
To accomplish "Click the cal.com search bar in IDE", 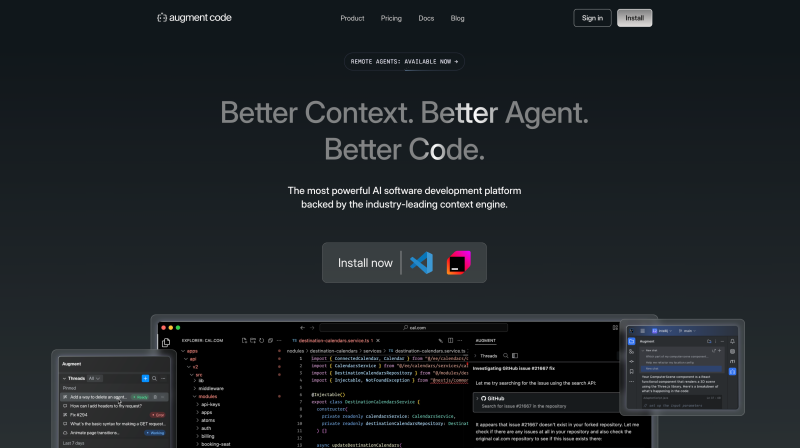I will [x=414, y=328].
